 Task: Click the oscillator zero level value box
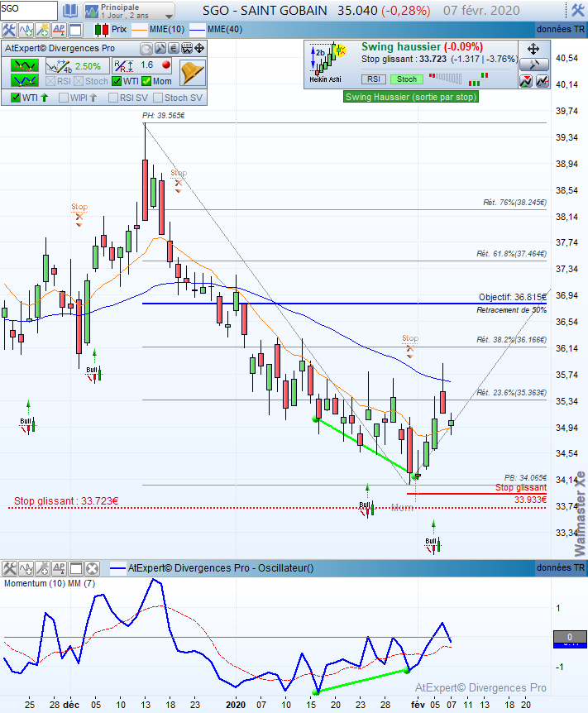[570, 638]
